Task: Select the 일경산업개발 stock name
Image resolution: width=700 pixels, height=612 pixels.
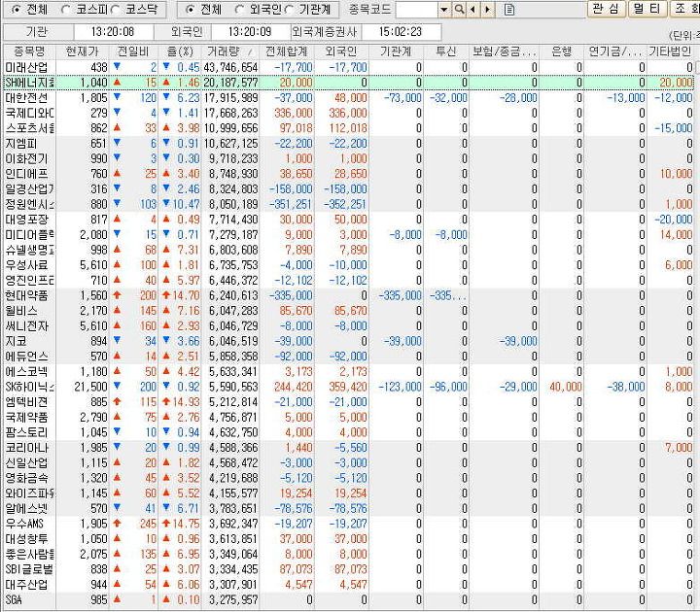Action: click(29, 189)
